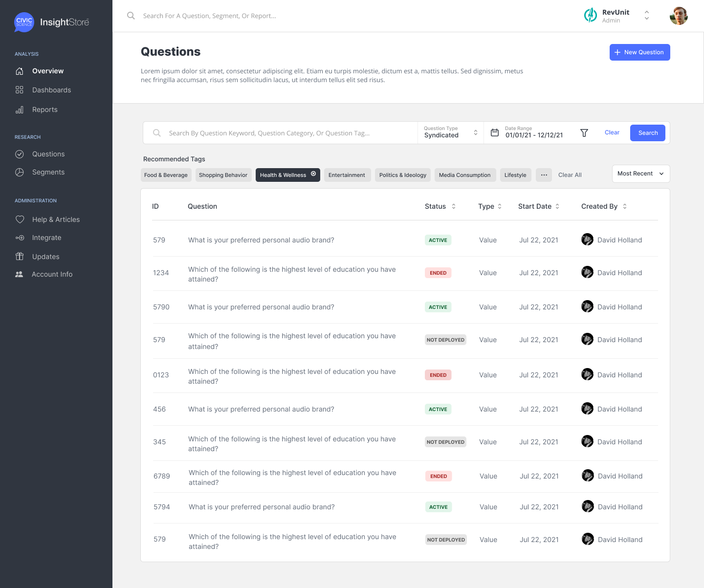704x588 pixels.
Task: Click the magnifier icon in top search bar
Action: pos(131,16)
